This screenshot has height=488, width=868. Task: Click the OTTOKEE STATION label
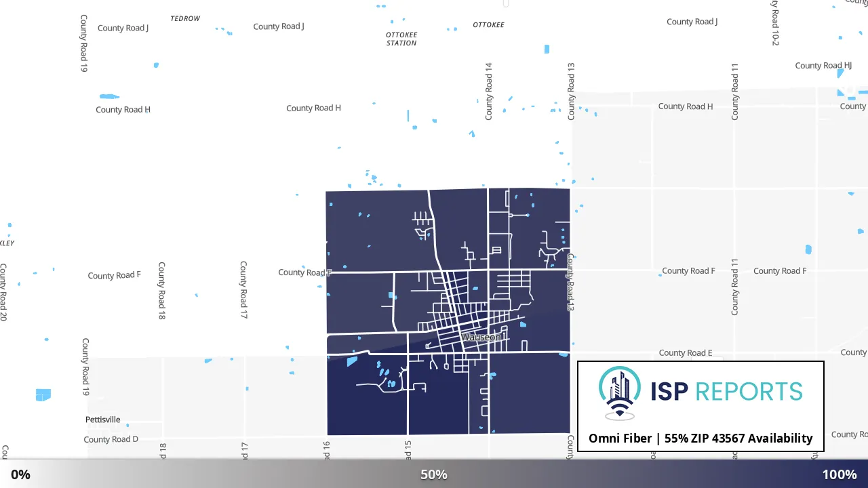(401, 39)
